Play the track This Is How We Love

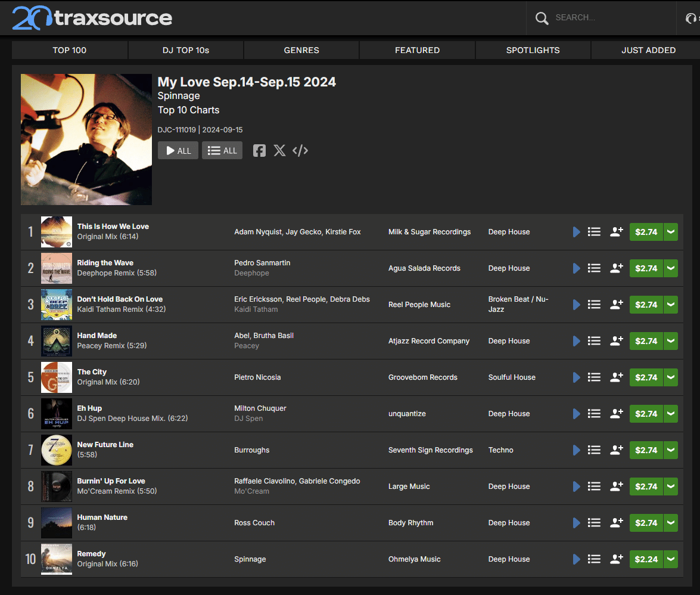pos(576,232)
